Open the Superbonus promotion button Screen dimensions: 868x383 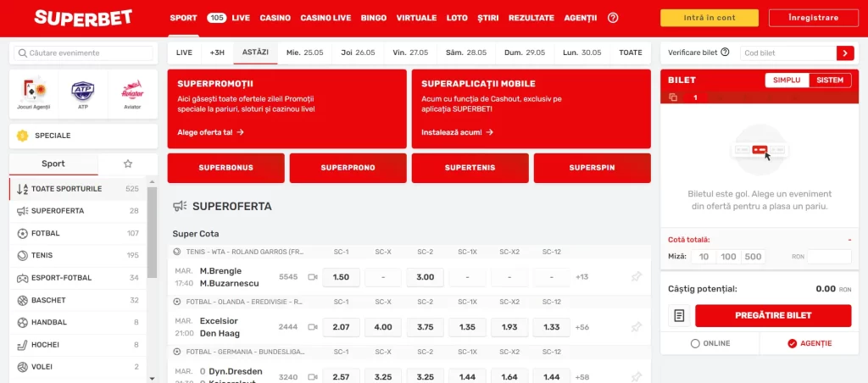point(225,168)
